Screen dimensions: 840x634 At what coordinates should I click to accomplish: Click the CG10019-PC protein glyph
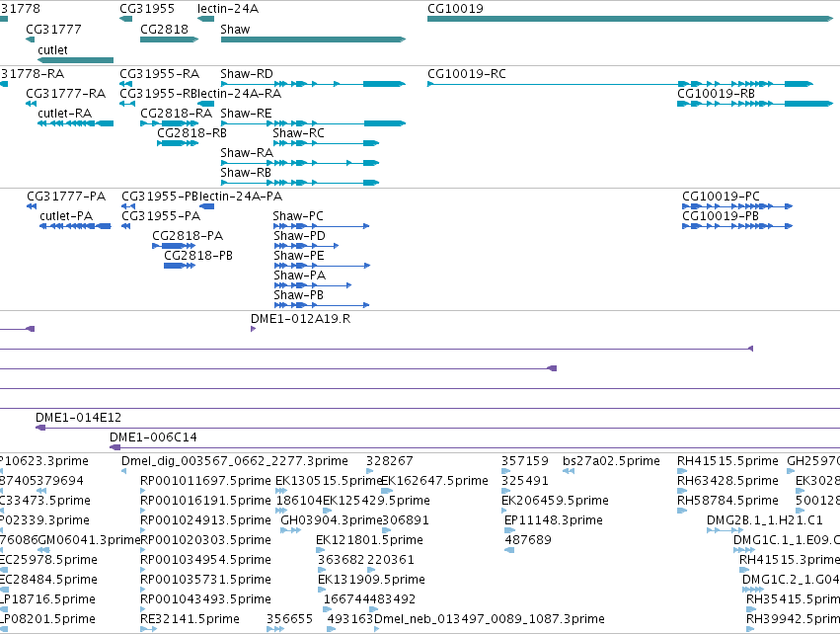point(737,206)
